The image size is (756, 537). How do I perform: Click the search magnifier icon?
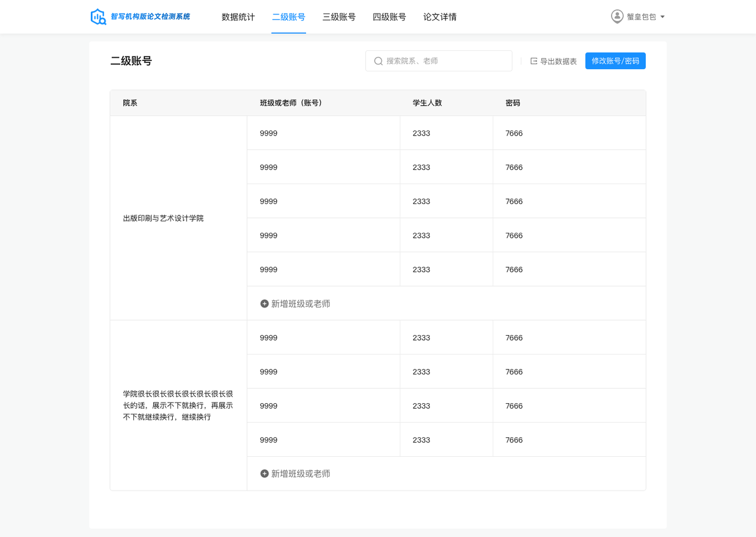[x=379, y=61]
